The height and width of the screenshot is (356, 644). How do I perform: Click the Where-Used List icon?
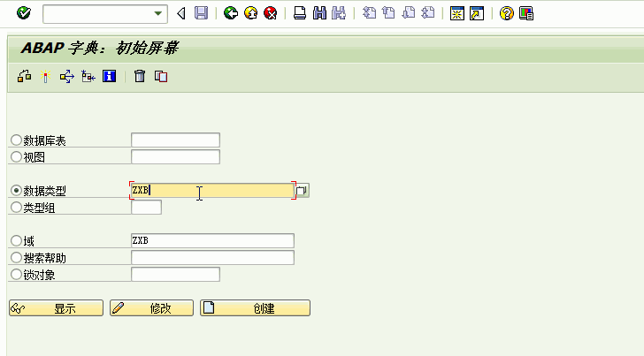pyautogui.click(x=67, y=76)
